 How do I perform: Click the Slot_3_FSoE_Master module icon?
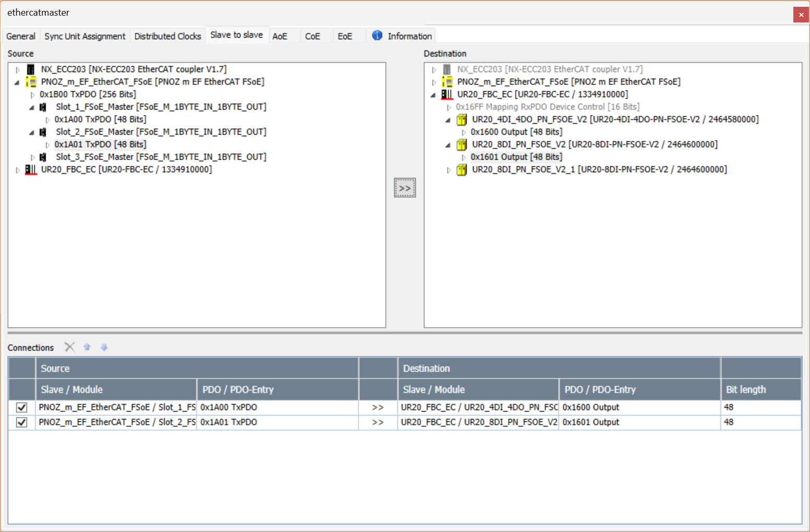[43, 157]
